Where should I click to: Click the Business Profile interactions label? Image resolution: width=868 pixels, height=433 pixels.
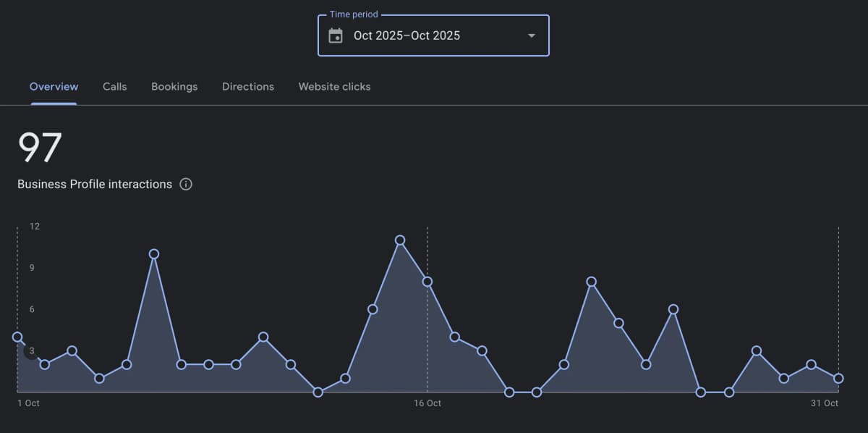[94, 184]
